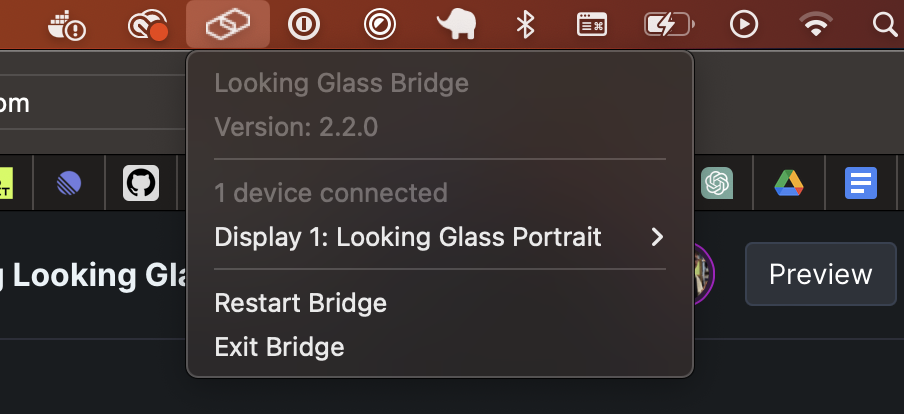904x414 pixels.
Task: Open the Docker whale status icon
Action: pyautogui.click(x=67, y=25)
